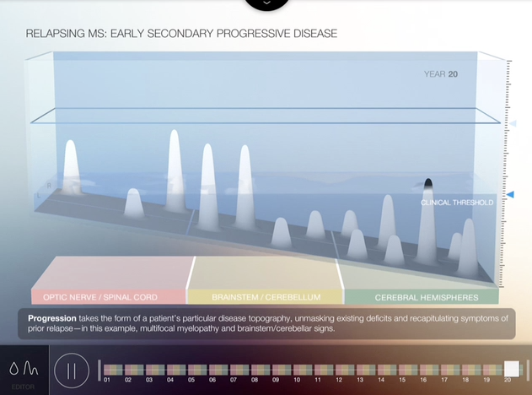Click the blue clinical threshold arrow
This screenshot has height=395, width=532.
[x=510, y=195]
